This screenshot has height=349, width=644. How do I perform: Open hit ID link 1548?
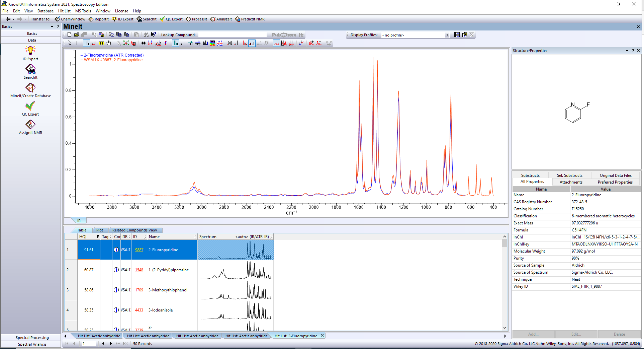(139, 270)
